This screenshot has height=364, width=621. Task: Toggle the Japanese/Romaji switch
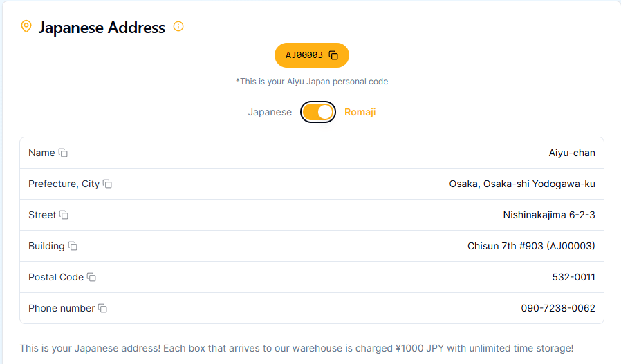point(318,112)
